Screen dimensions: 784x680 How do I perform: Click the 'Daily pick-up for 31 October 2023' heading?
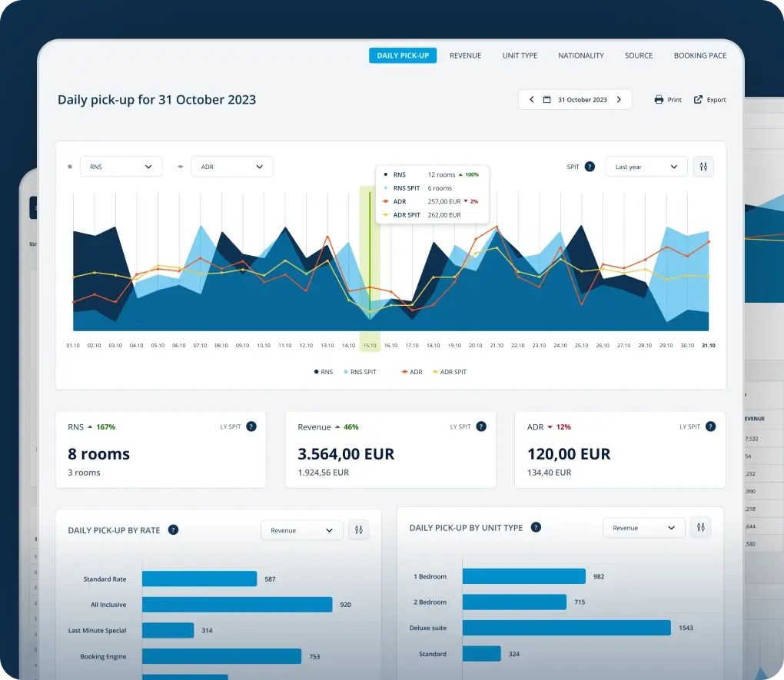coord(157,99)
